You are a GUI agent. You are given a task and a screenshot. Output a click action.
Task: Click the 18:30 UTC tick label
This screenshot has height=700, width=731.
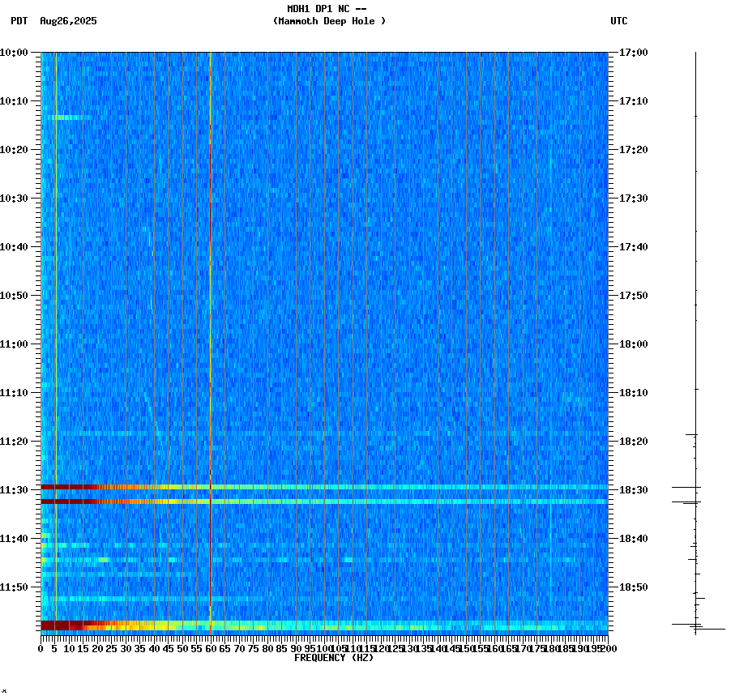pos(631,489)
